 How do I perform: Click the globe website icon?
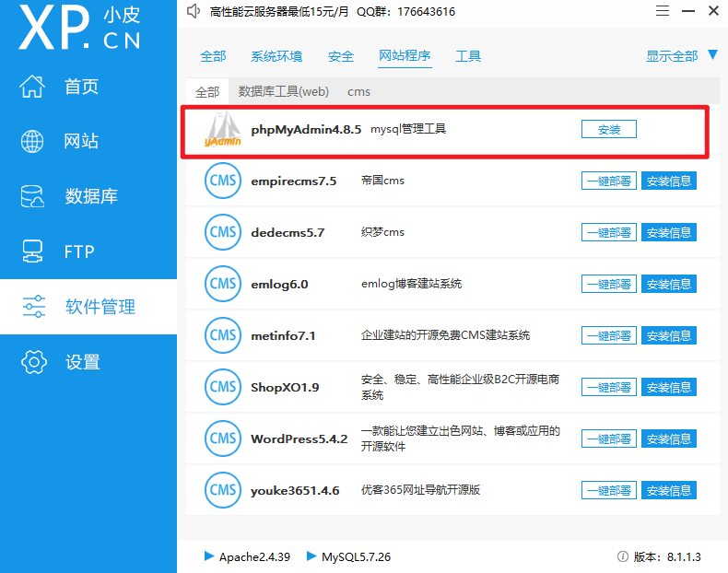coord(32,141)
